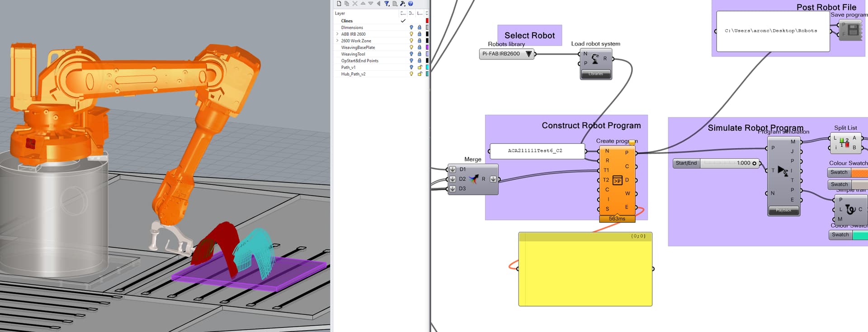Click the current-layer checkmark on Clines

tap(403, 21)
